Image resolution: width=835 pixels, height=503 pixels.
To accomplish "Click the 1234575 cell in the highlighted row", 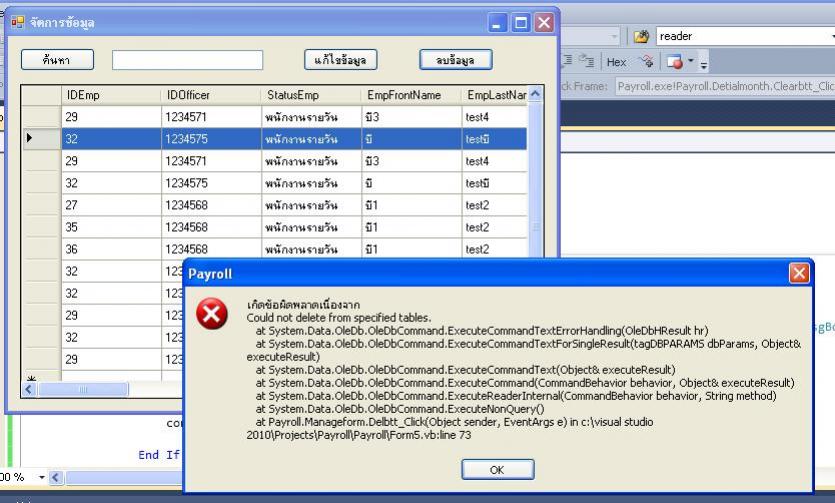I will tap(211, 139).
